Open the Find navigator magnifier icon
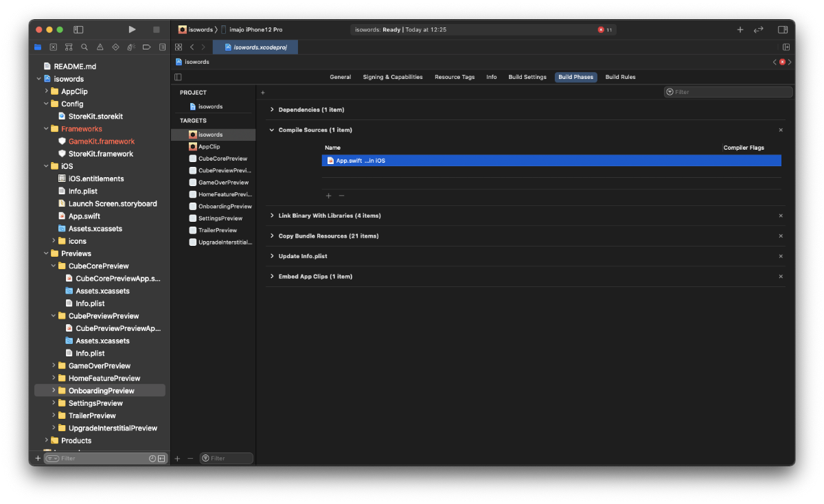Image resolution: width=824 pixels, height=504 pixels. click(x=84, y=47)
